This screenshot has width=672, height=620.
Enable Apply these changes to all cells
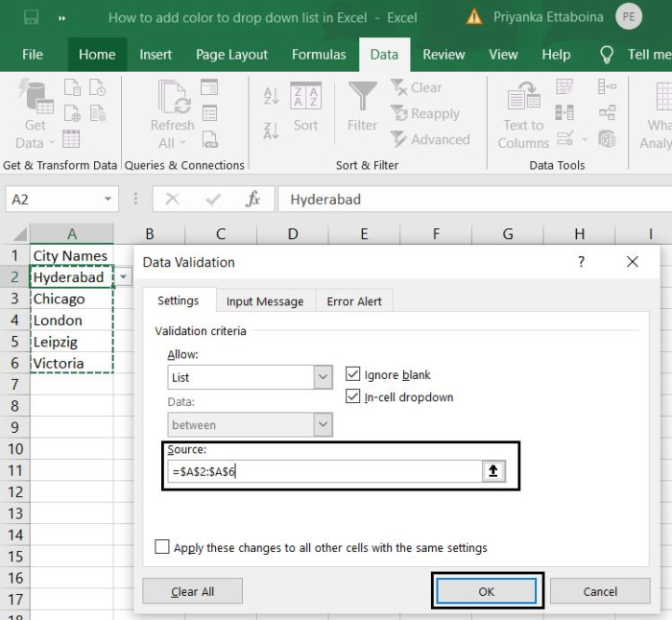162,547
